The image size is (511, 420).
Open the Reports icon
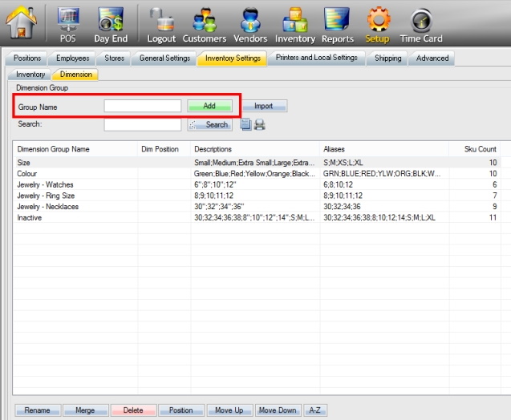point(337,25)
